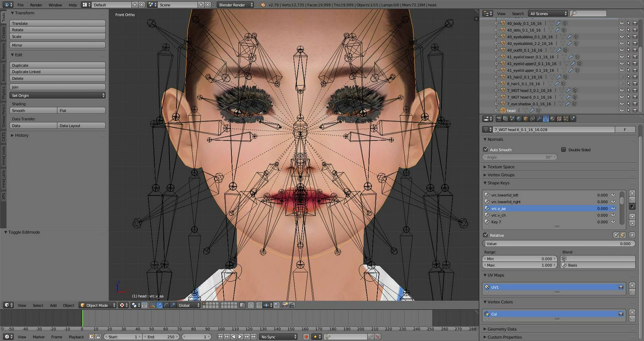Click the play animation button

point(240,337)
